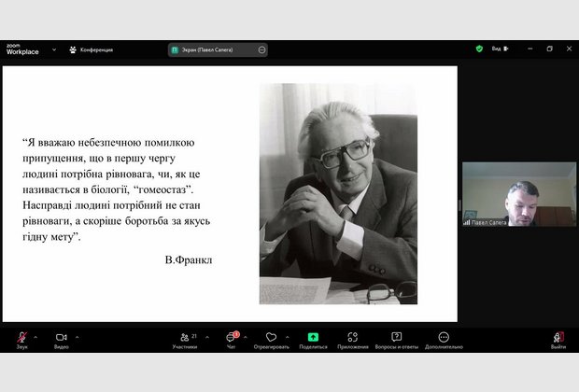
Task: Open options on the Экран (Павел Сапега) share indicator
Action: [261, 49]
